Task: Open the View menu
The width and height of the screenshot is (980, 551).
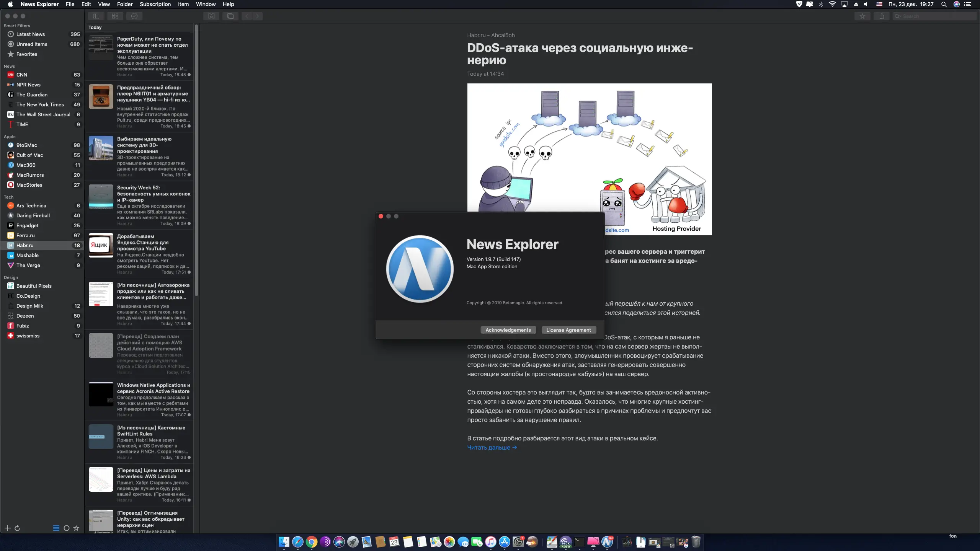Action: pyautogui.click(x=104, y=4)
